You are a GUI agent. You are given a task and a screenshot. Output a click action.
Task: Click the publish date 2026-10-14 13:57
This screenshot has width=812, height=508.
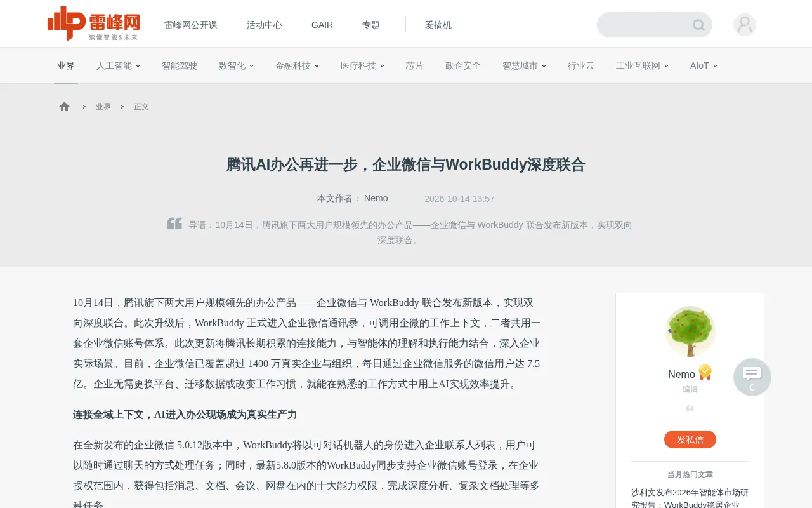tap(459, 199)
